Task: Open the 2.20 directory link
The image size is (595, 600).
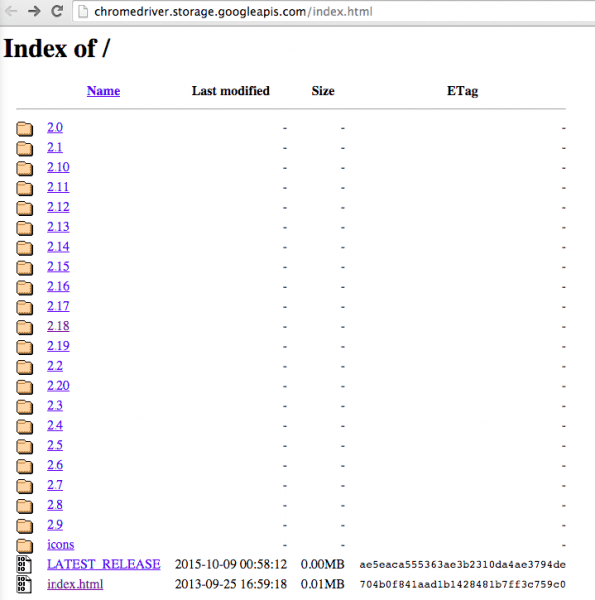Action: point(58,386)
